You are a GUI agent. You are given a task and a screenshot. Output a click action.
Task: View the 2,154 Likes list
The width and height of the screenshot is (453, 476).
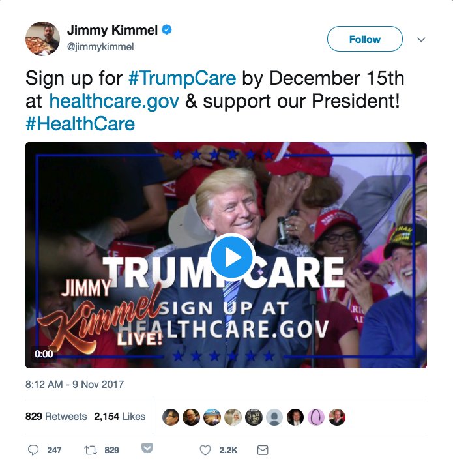coord(119,417)
